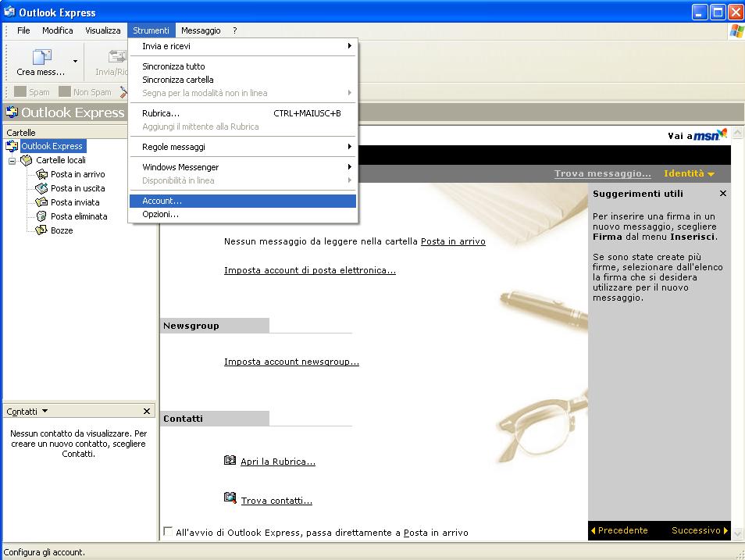
Task: Click the Bozze folder icon
Action: click(x=42, y=230)
